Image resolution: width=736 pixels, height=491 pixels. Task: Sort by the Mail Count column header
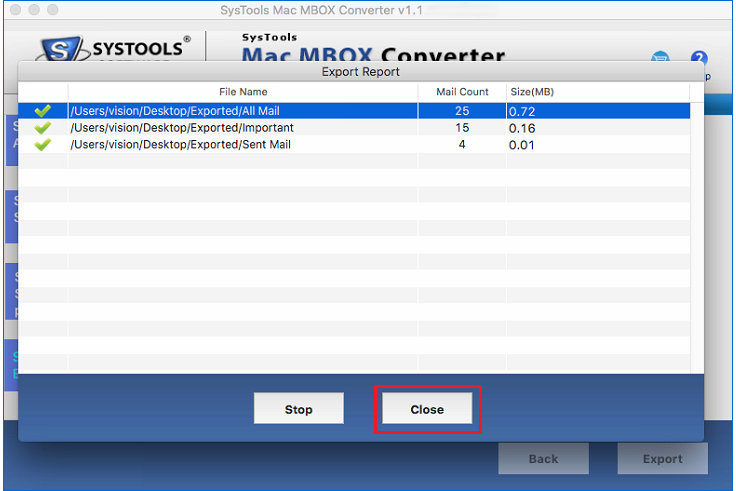(461, 92)
